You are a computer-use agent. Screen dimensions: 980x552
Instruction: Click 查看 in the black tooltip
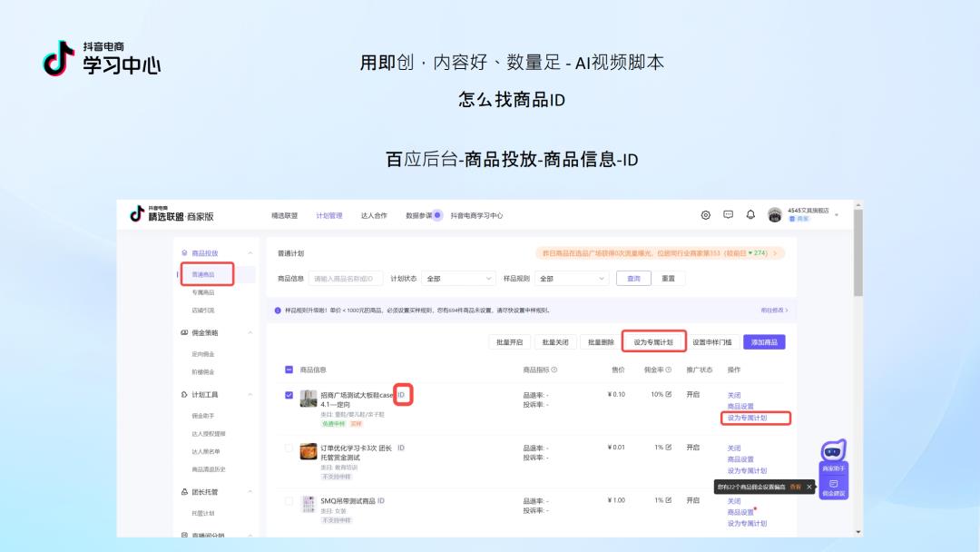click(x=795, y=487)
